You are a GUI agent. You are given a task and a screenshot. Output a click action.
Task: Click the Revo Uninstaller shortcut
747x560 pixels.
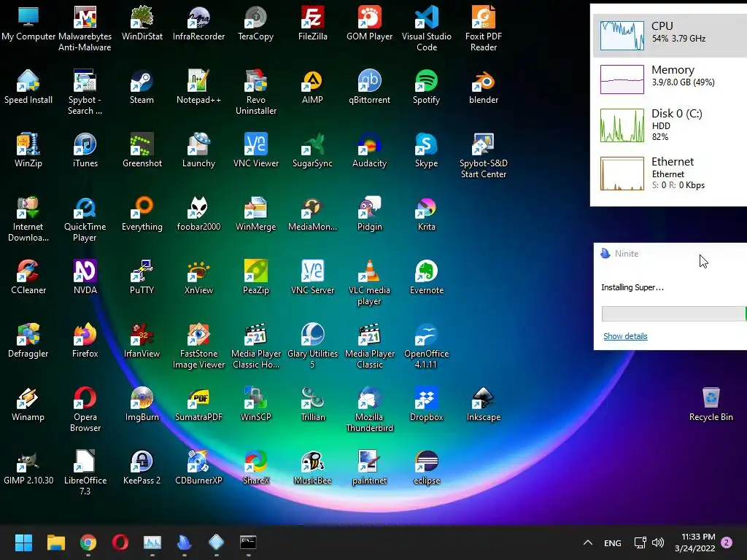click(x=256, y=91)
